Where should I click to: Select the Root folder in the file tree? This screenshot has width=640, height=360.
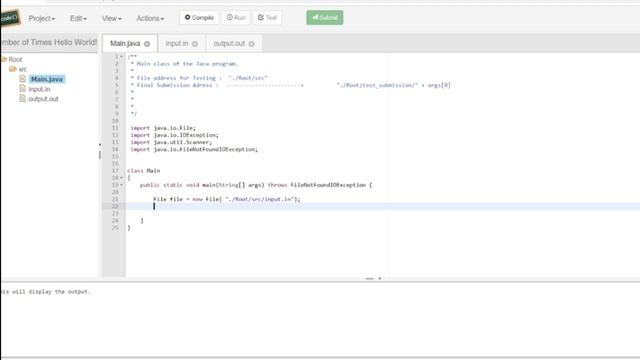pyautogui.click(x=16, y=59)
